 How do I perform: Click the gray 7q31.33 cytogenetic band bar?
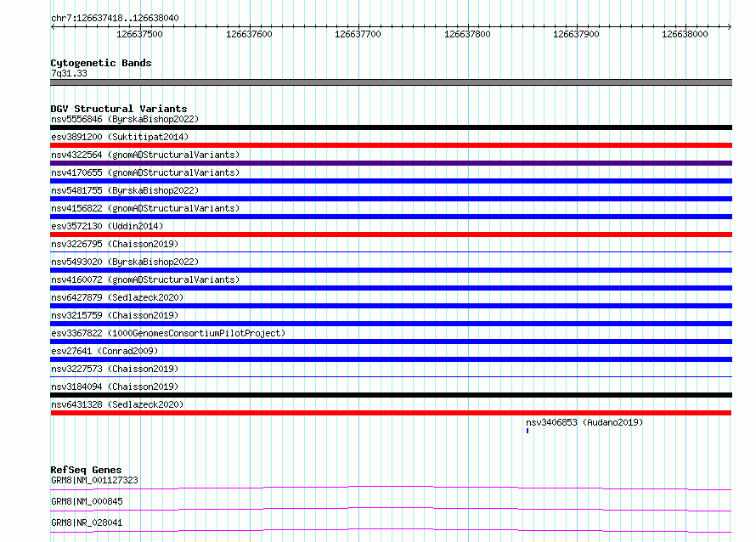391,82
